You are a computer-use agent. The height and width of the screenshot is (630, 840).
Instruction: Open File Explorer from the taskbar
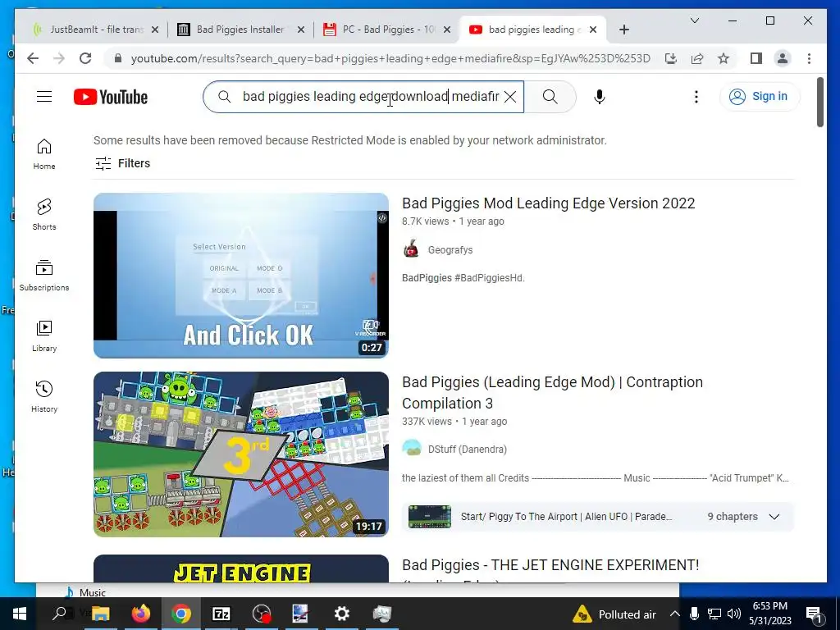101,614
